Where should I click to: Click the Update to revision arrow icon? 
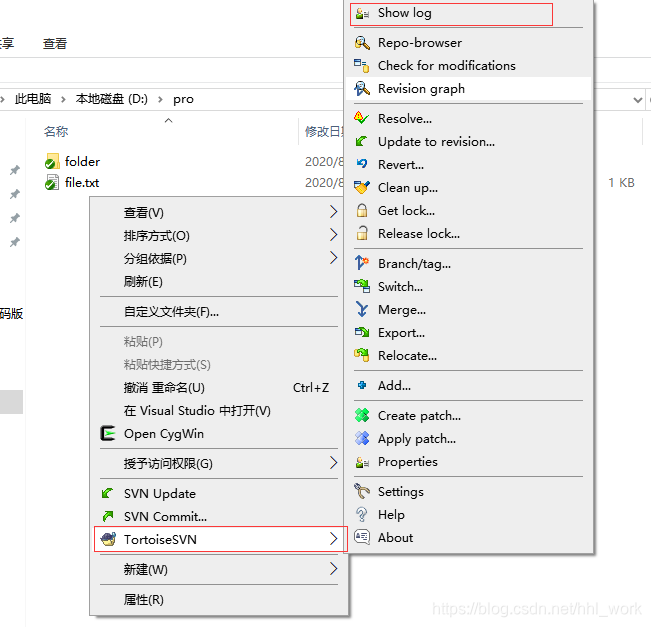point(361,141)
